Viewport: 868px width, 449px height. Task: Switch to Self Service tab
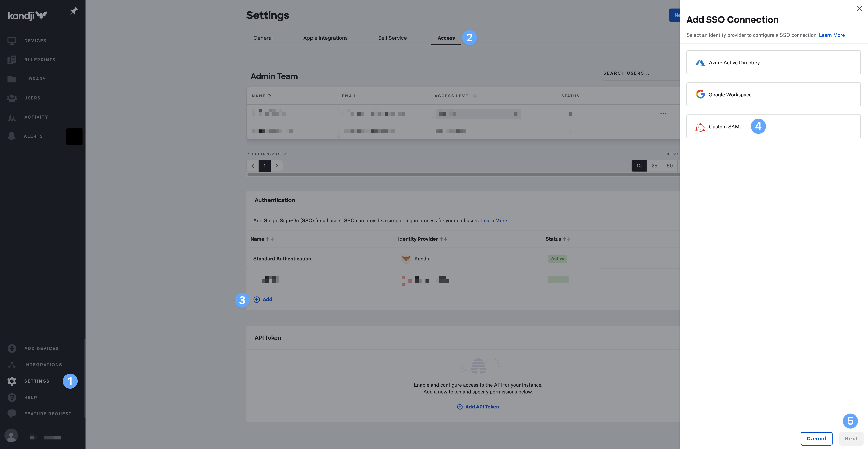tap(392, 38)
